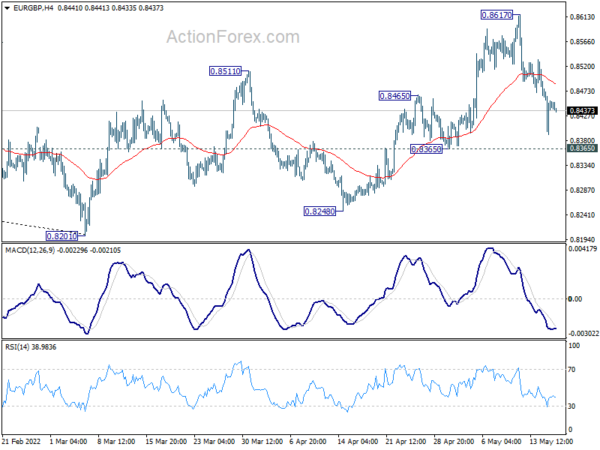Click the 0.85660 price axis value
This screenshot has width=600, height=450.
582,42
